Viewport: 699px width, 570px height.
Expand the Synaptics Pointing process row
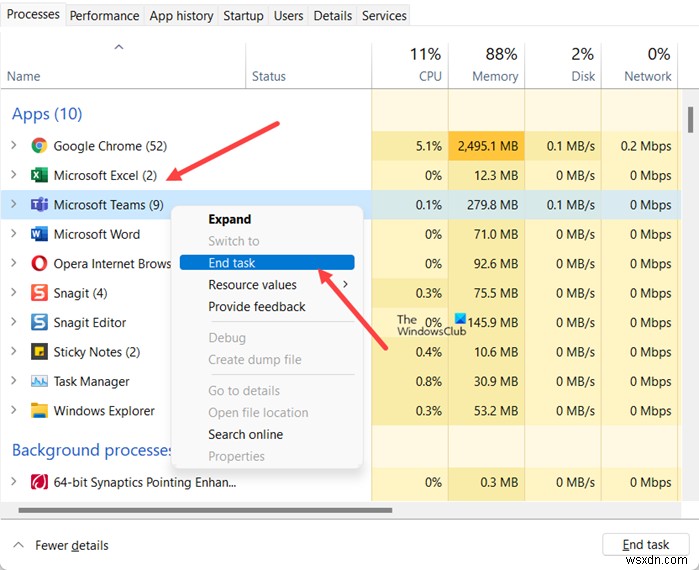click(13, 482)
